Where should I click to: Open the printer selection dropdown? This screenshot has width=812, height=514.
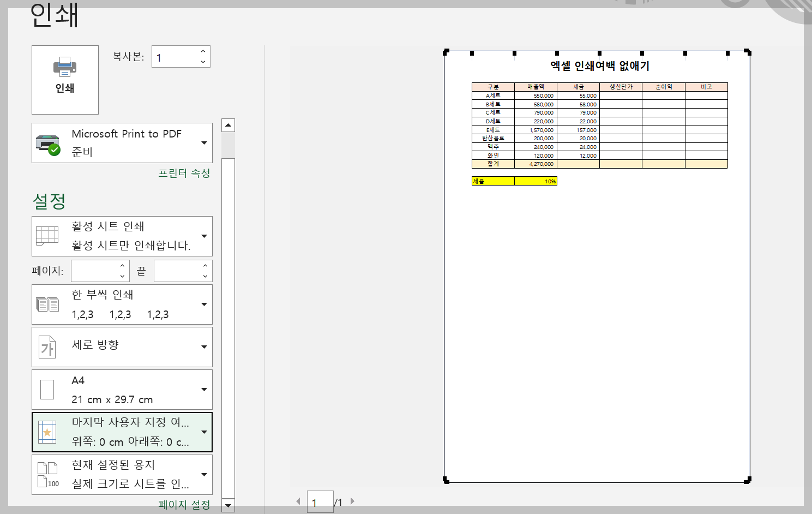206,143
